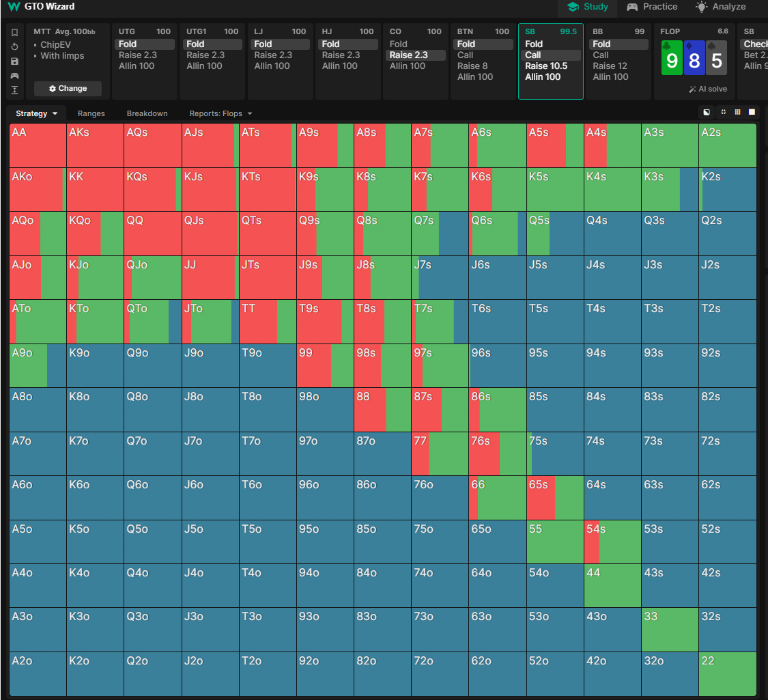Toggle the solid square full view
This screenshot has height=700, width=768.
click(752, 112)
